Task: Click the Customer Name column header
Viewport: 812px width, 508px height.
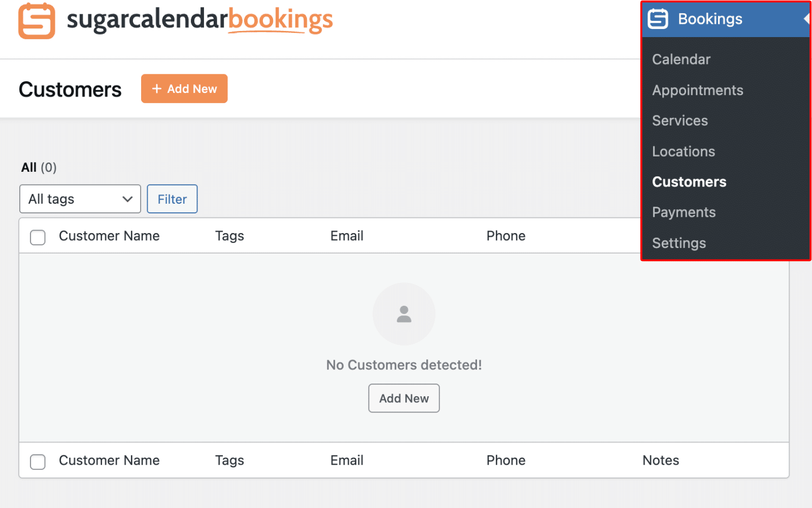Action: click(109, 236)
